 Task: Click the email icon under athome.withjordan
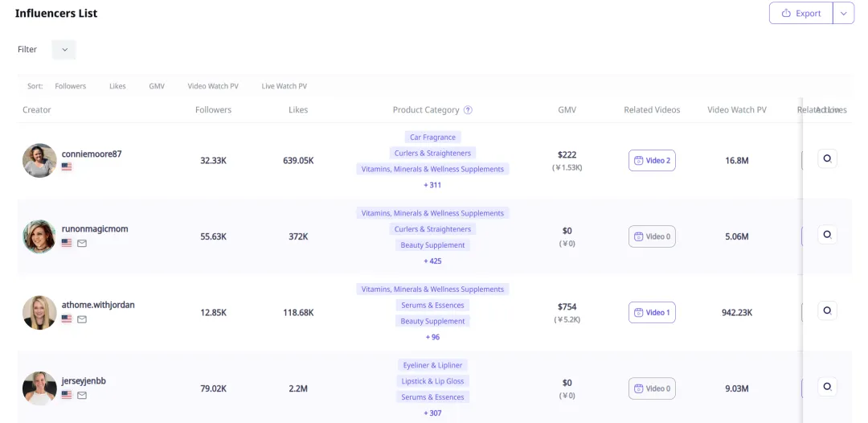click(x=82, y=319)
